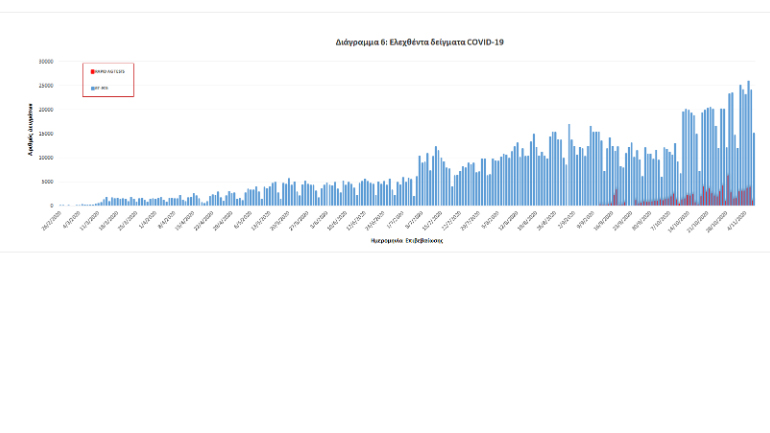Select the blue series legend label
This screenshot has width=770, height=433.
click(101, 88)
